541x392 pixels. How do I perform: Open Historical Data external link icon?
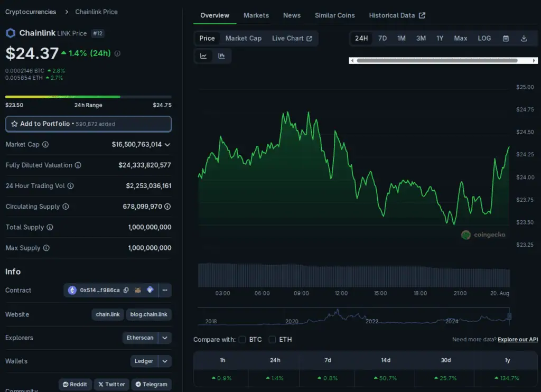click(422, 15)
